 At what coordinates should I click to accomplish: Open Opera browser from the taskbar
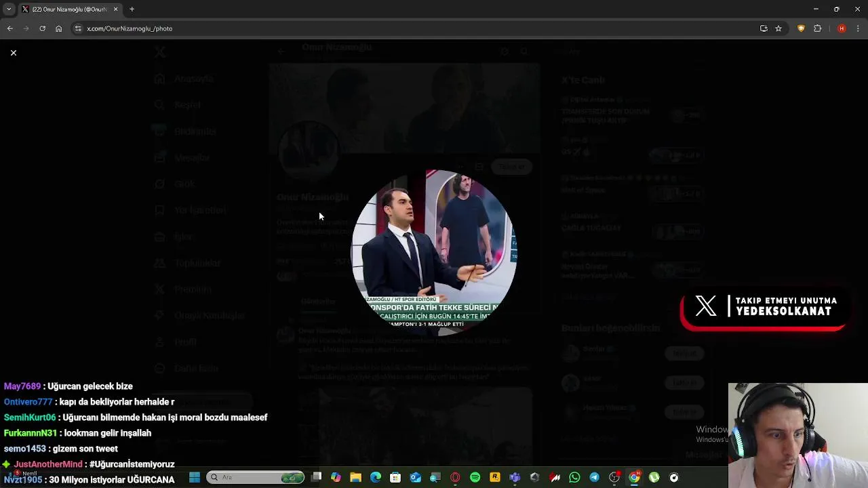pyautogui.click(x=455, y=477)
